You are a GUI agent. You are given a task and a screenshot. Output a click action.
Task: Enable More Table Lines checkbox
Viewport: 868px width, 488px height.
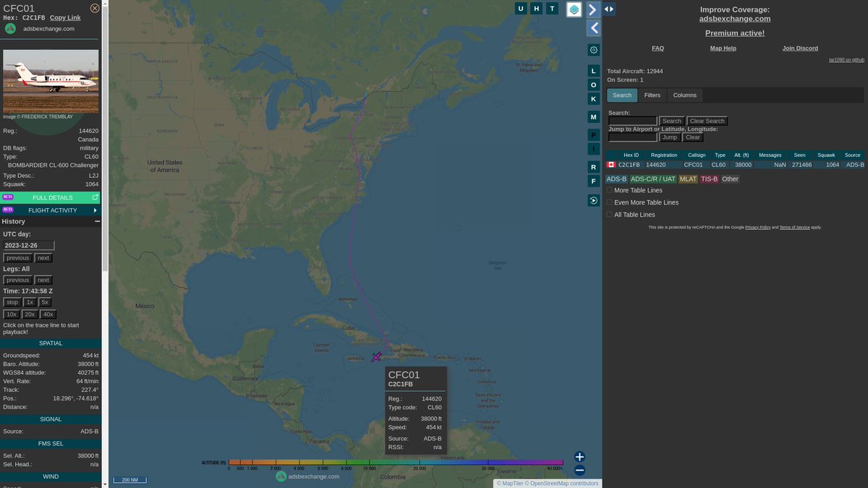pyautogui.click(x=609, y=190)
